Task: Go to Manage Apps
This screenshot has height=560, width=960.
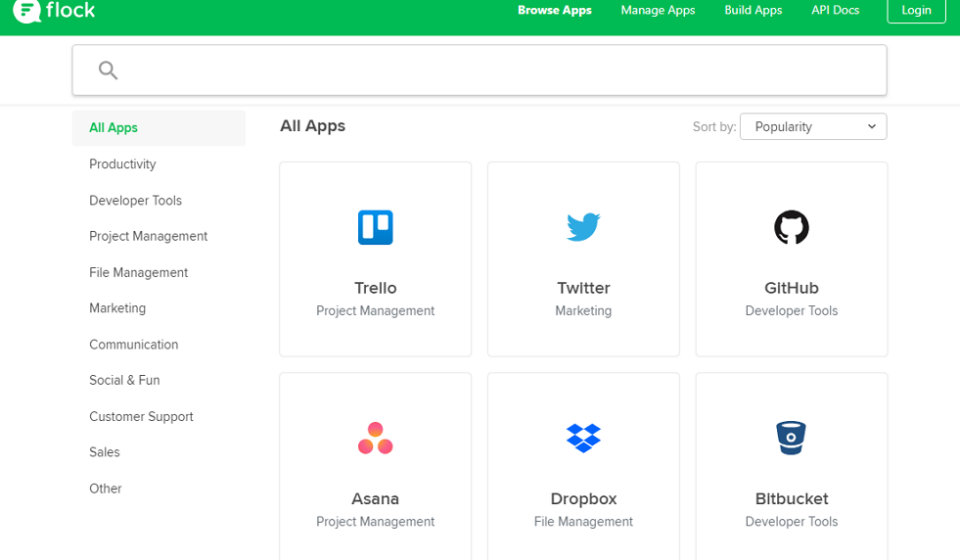Action: point(658,10)
